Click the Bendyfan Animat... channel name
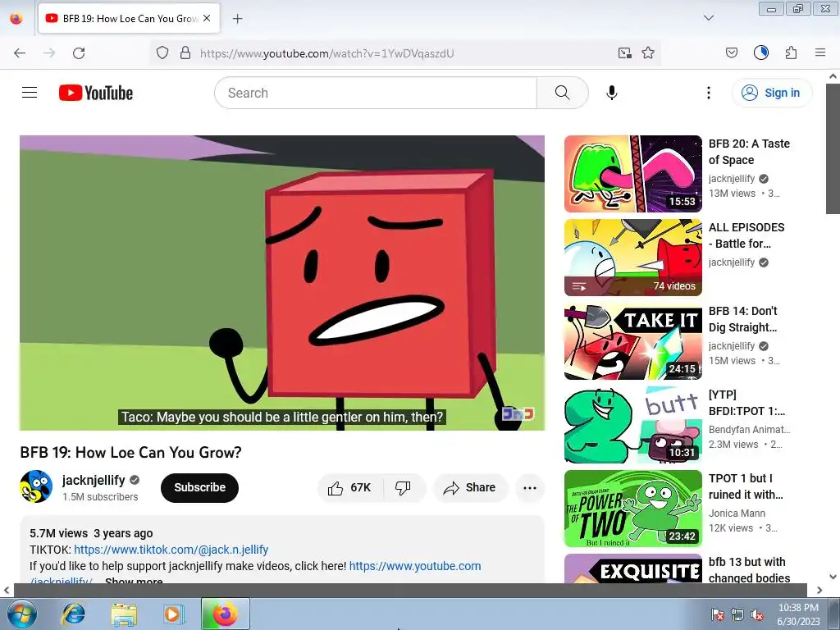The height and width of the screenshot is (630, 840). click(749, 430)
